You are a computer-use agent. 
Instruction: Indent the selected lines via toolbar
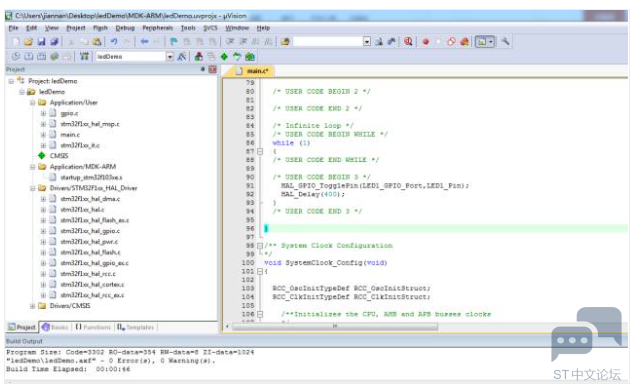[x=230, y=42]
